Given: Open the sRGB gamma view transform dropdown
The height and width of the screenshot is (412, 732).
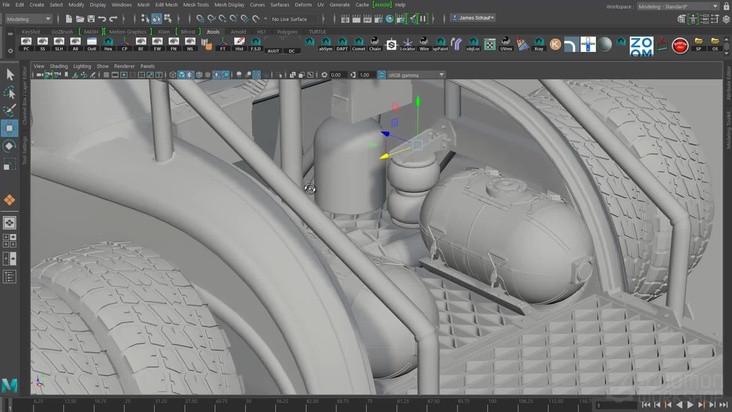Looking at the screenshot, I should pyautogui.click(x=416, y=75).
